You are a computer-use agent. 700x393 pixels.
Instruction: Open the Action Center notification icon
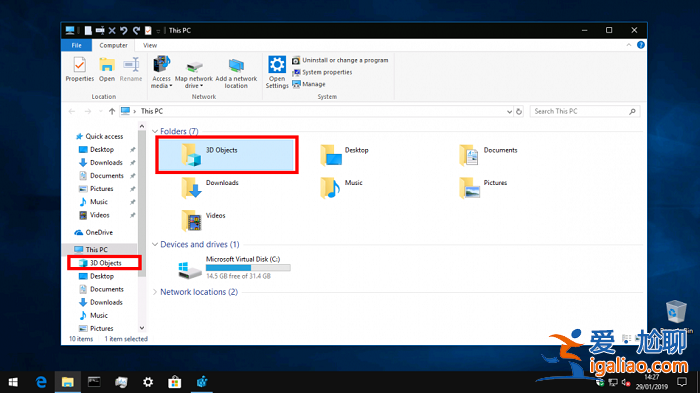click(682, 382)
